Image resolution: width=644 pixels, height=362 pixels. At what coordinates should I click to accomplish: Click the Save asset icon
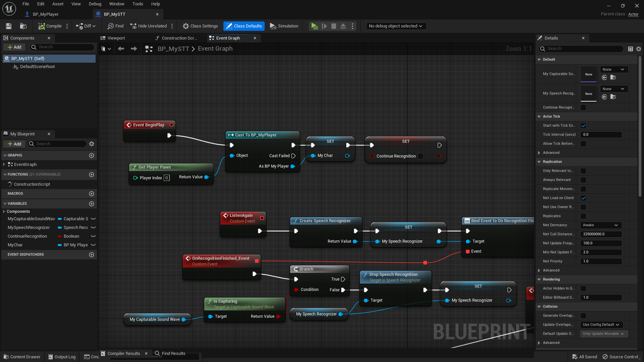[8, 26]
